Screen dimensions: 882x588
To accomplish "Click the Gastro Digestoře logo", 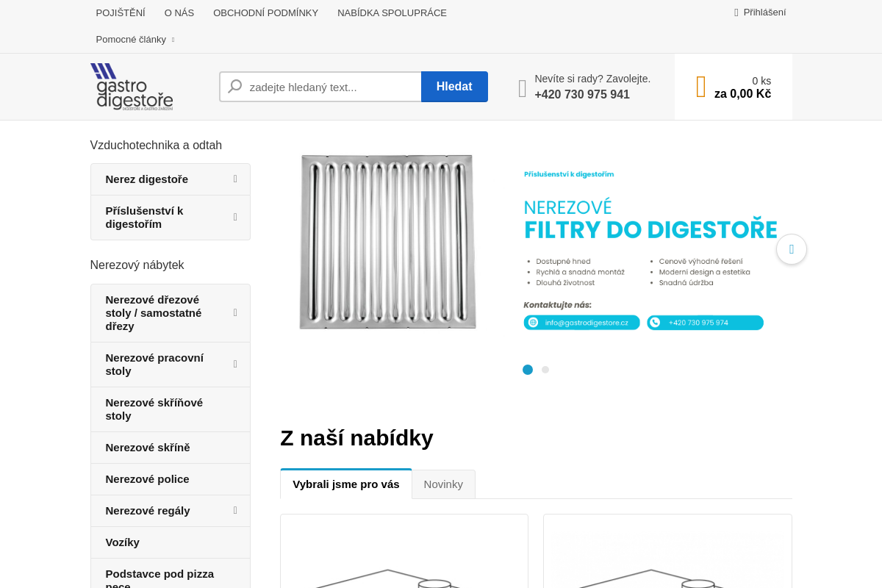I will tap(132, 87).
